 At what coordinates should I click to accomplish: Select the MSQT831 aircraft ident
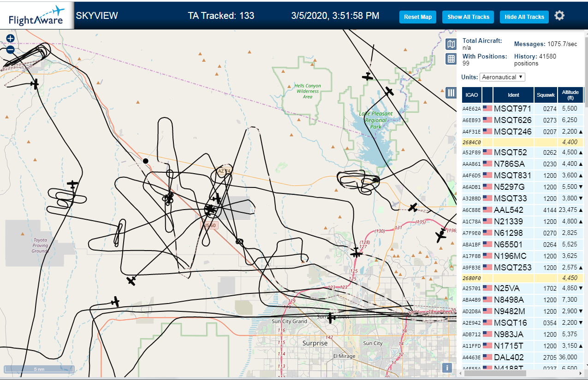(512, 175)
